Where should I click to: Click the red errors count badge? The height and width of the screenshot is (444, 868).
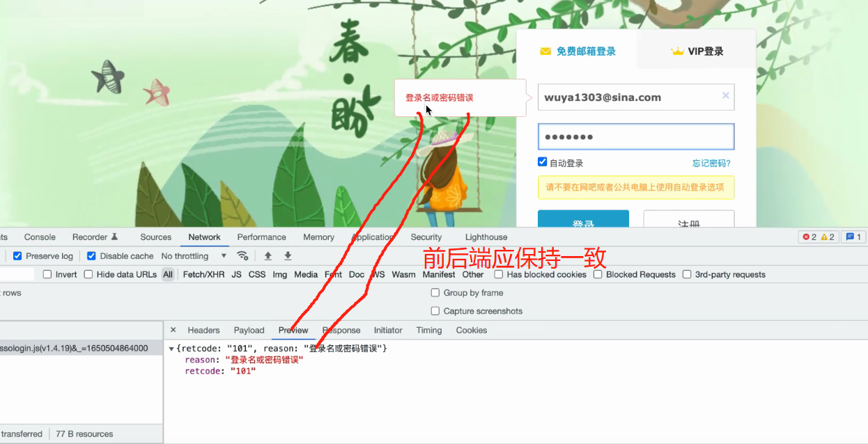click(x=809, y=237)
